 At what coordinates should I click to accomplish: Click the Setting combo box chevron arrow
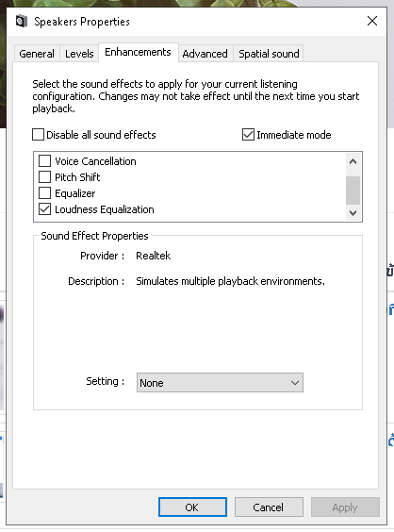295,383
